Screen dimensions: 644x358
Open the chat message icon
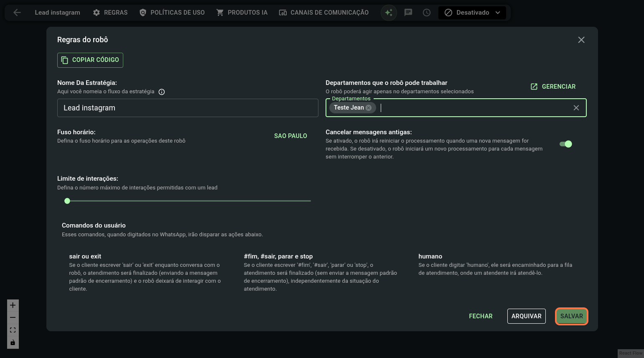(408, 13)
